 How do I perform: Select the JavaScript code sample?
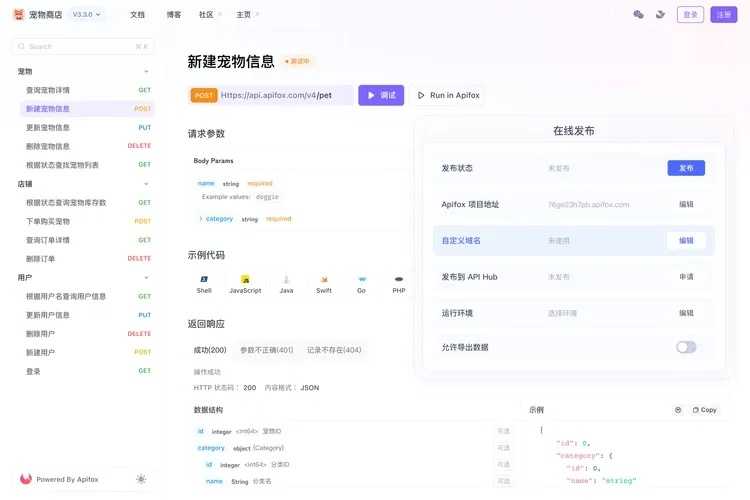pyautogui.click(x=245, y=284)
